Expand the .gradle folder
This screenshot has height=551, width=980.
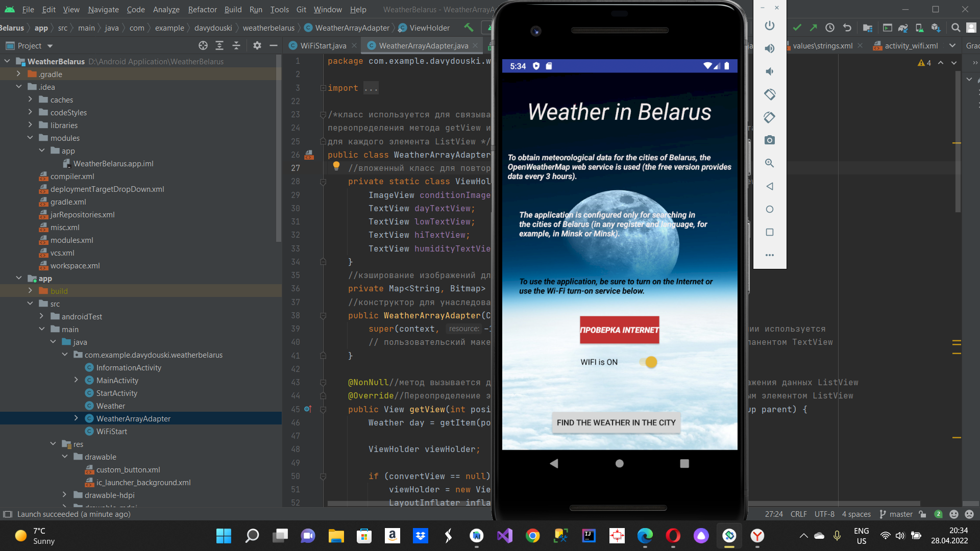point(19,74)
